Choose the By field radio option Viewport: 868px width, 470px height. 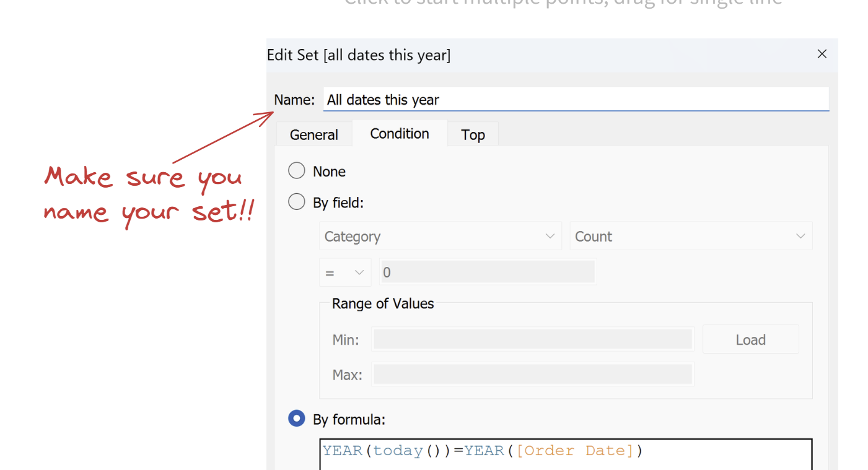point(297,202)
